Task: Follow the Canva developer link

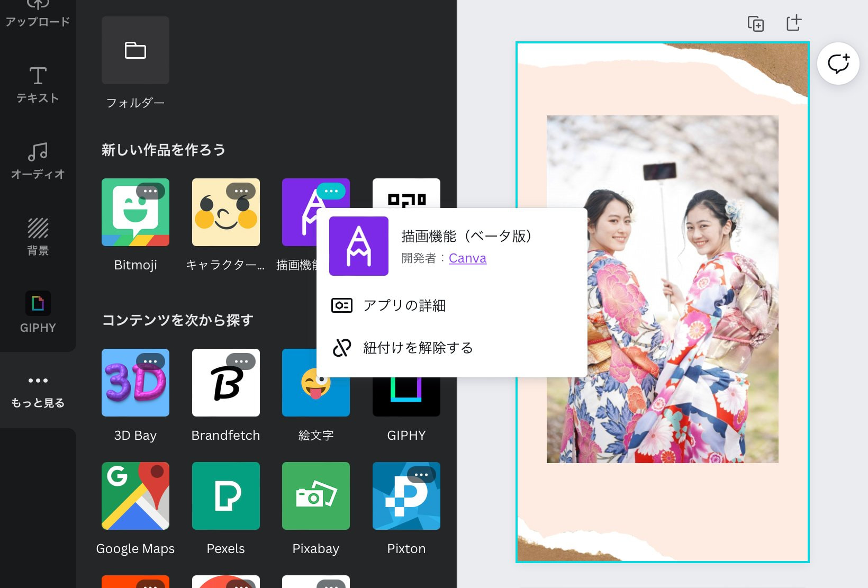Action: coord(467,258)
